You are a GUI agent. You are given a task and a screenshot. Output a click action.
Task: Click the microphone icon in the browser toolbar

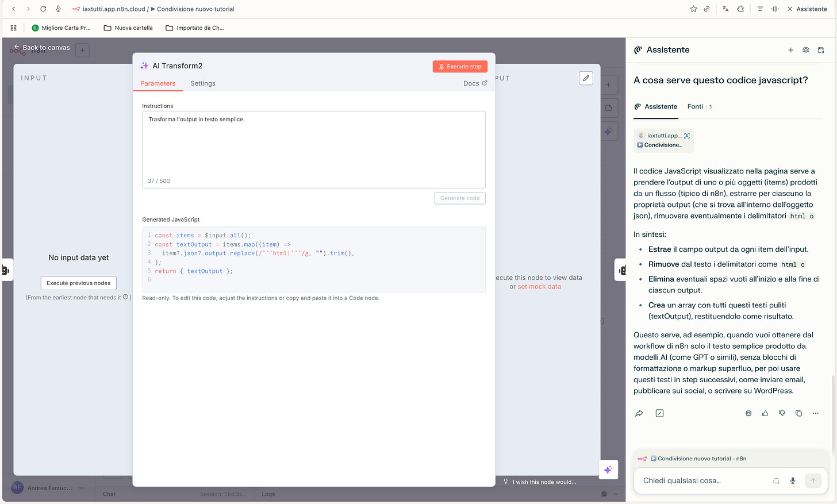click(58, 9)
